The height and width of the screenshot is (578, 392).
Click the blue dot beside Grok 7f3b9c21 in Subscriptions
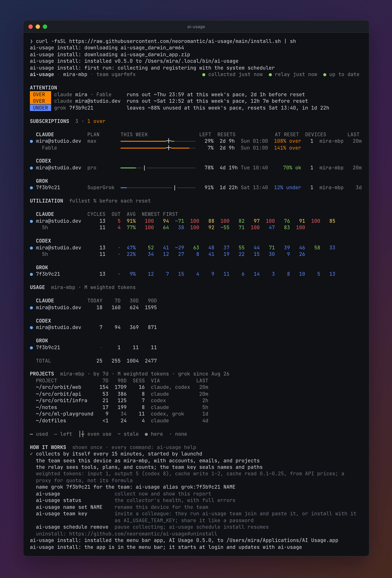pyautogui.click(x=31, y=188)
